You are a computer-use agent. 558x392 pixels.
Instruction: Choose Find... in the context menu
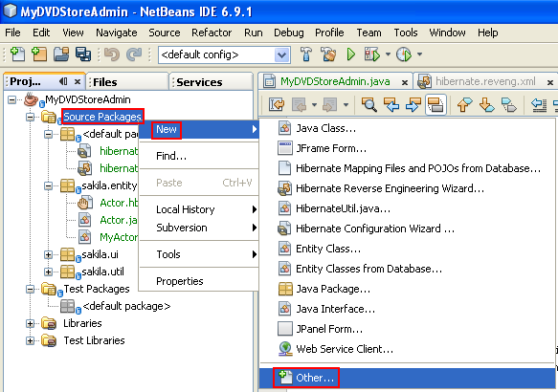pos(198,156)
